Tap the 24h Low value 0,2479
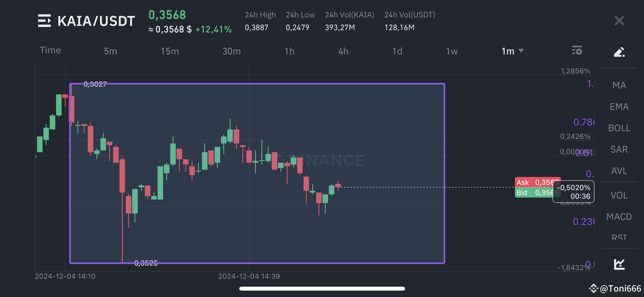The height and width of the screenshot is (297, 644). 297,28
